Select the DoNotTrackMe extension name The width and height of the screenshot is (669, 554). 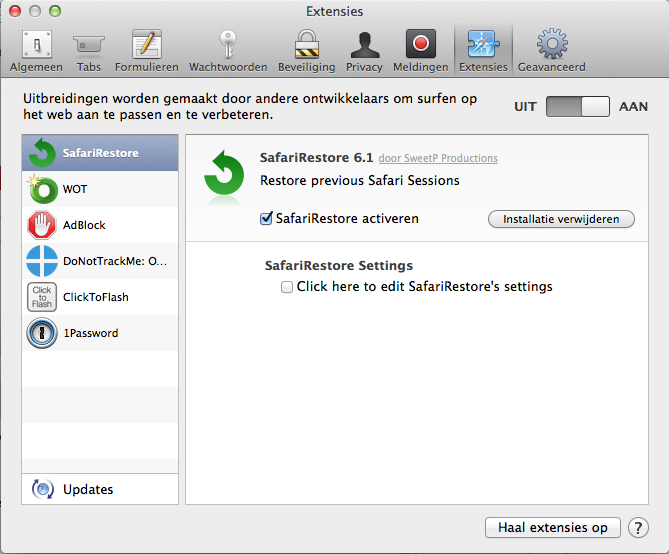click(x=115, y=261)
